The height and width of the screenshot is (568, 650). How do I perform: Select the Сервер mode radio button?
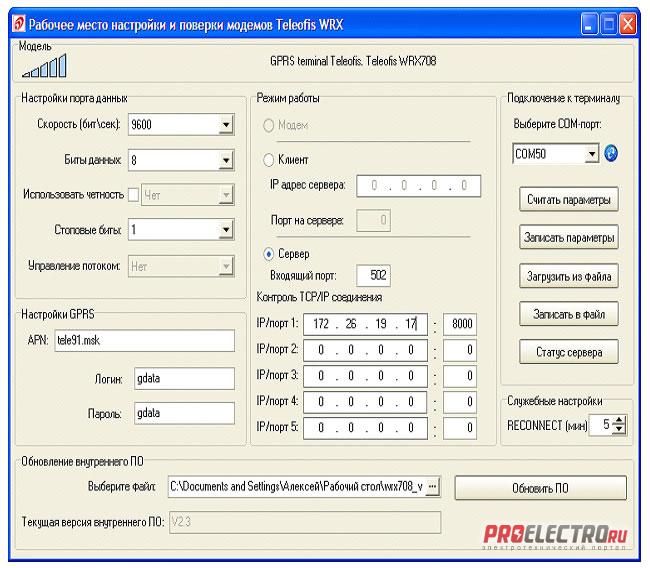pos(269,254)
